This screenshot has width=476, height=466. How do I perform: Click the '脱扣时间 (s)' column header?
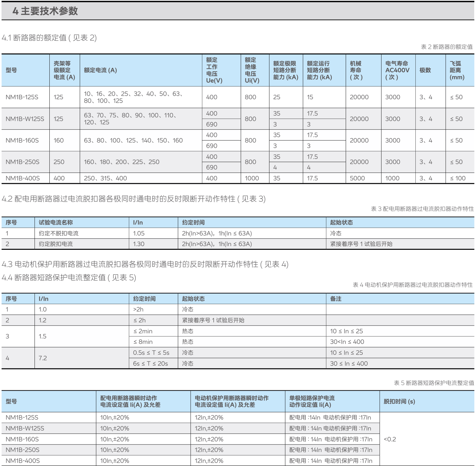coord(399,402)
